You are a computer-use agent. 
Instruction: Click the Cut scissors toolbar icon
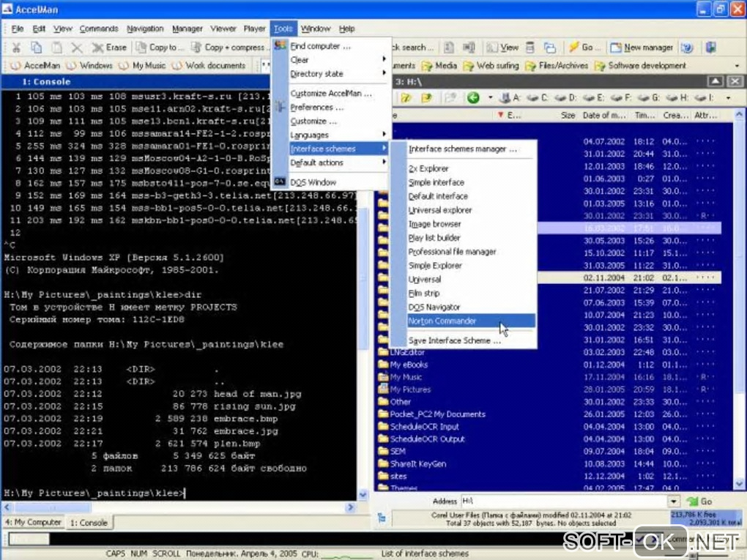(x=16, y=47)
